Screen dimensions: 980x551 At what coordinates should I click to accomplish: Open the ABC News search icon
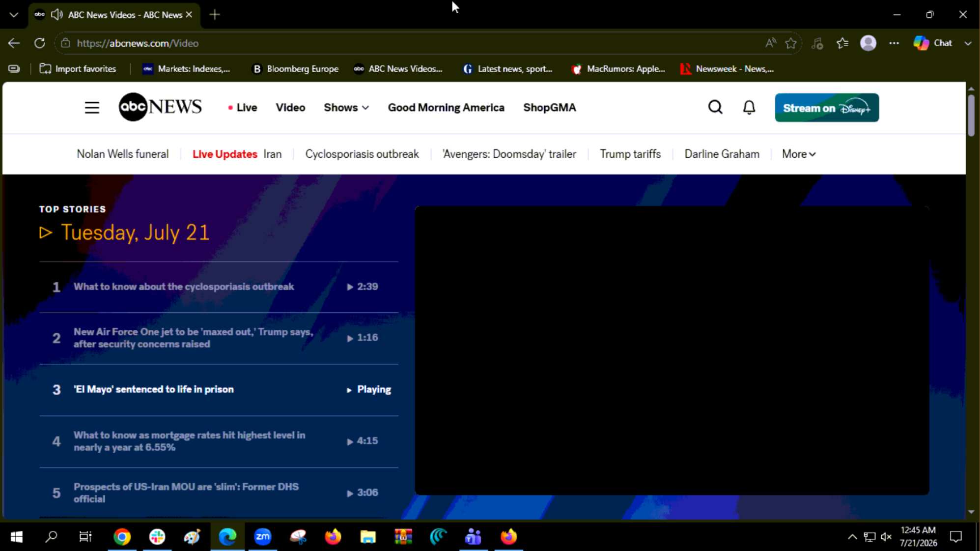tap(715, 107)
